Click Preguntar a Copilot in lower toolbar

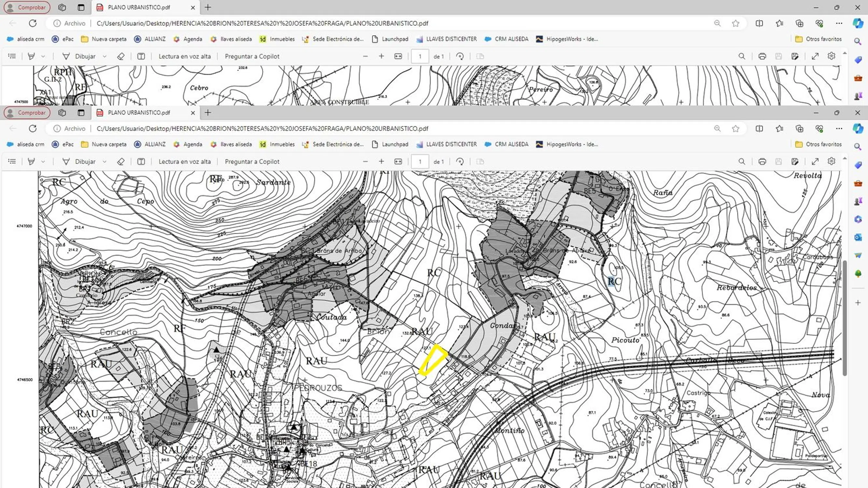252,162
